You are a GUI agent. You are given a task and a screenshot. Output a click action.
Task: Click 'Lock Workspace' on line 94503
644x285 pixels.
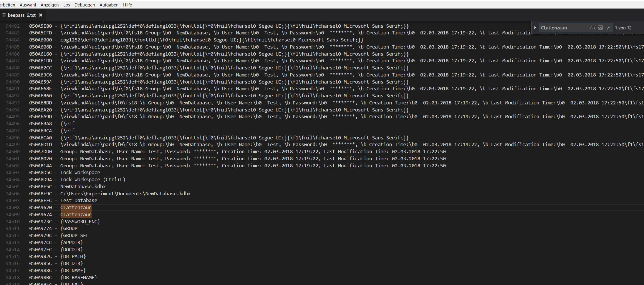80,172
